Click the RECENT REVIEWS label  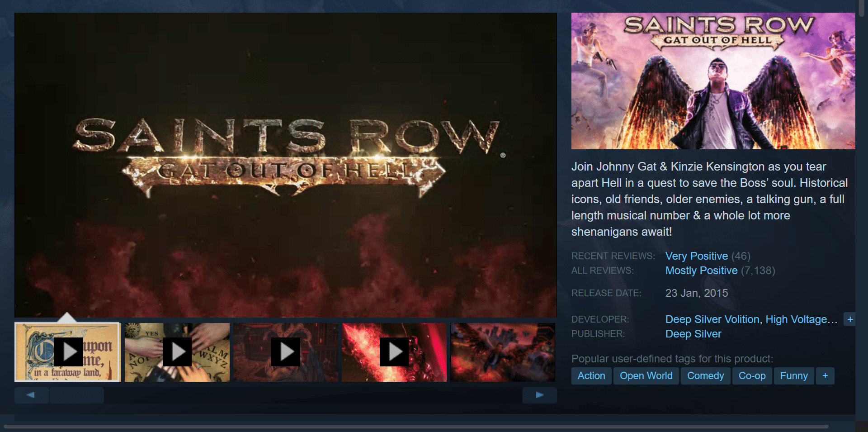coord(613,256)
